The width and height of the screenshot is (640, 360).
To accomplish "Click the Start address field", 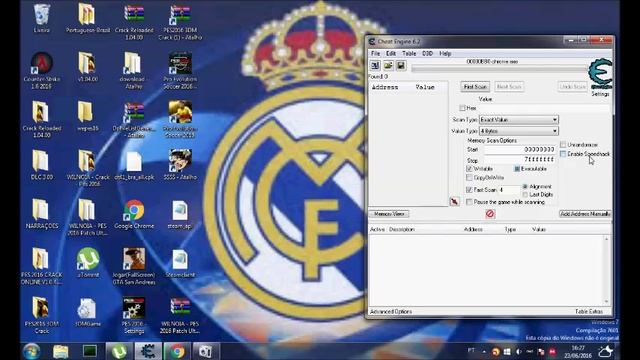I will pyautogui.click(x=519, y=150).
